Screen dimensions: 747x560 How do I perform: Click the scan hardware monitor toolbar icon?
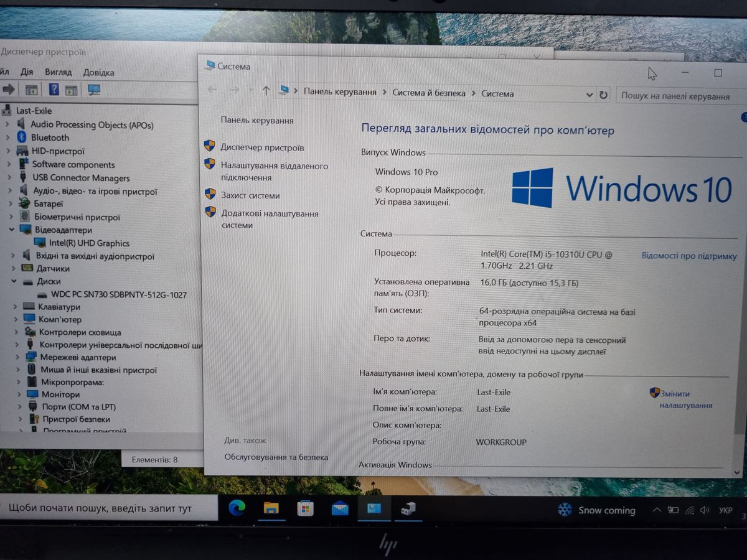(94, 90)
